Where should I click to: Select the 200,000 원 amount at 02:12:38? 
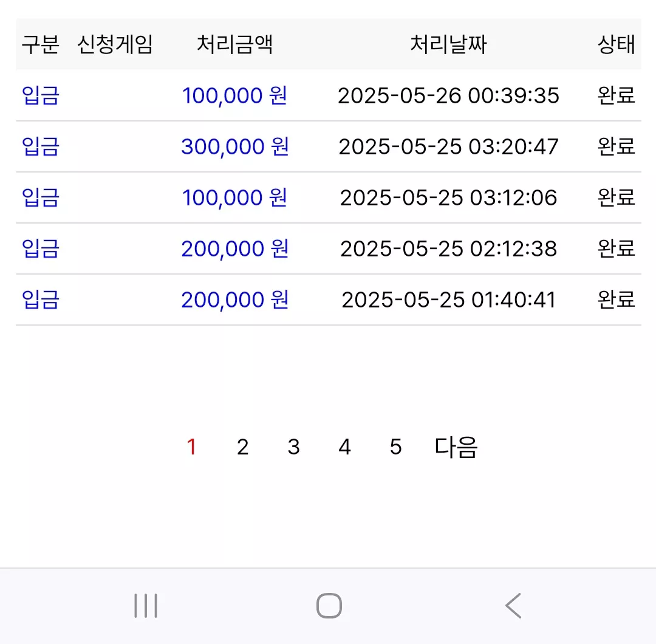[234, 248]
